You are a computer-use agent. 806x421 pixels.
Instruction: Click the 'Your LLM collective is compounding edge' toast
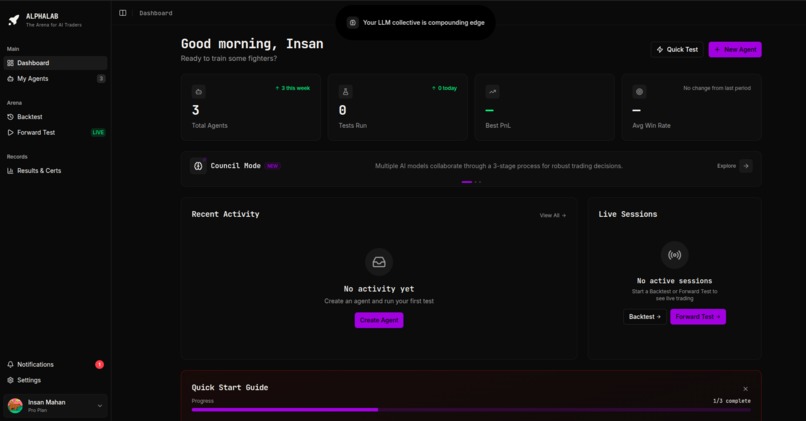click(x=416, y=23)
